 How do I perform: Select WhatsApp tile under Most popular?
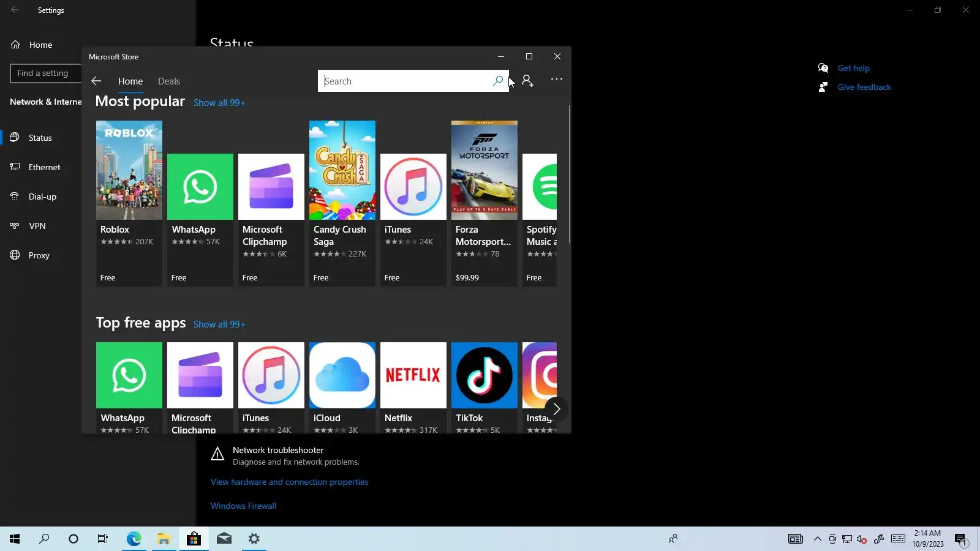click(x=200, y=220)
